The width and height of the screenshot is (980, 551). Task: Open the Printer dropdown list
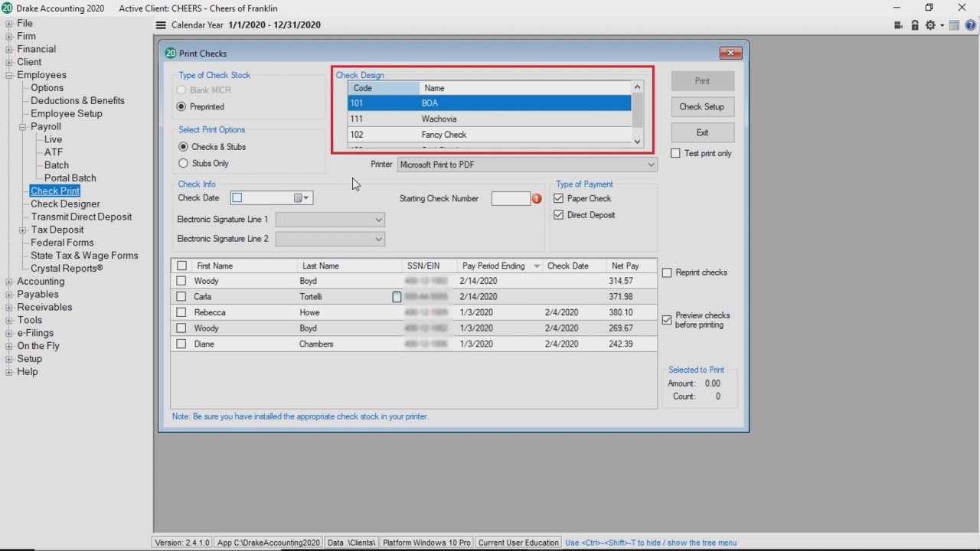coord(651,165)
